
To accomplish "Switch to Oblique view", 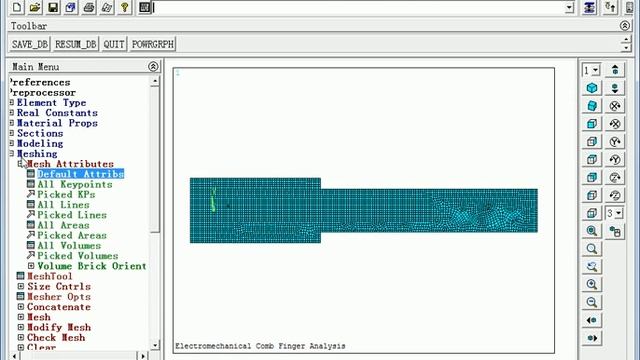I will [x=592, y=106].
